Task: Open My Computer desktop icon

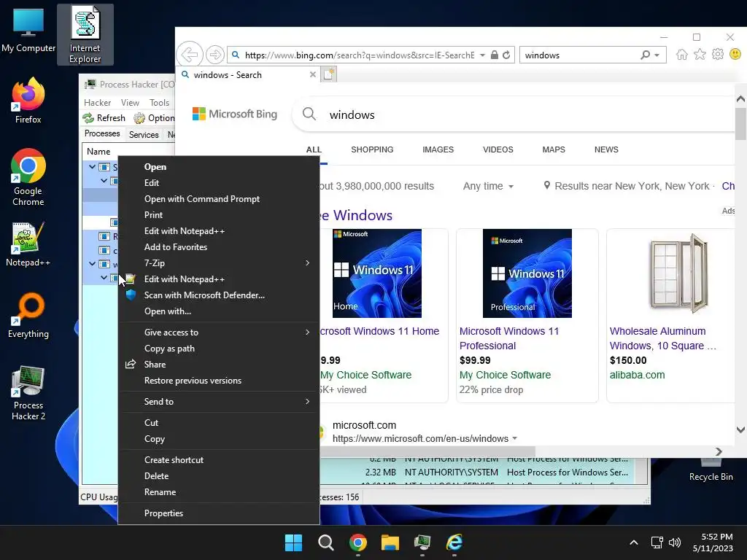Action: point(28,31)
